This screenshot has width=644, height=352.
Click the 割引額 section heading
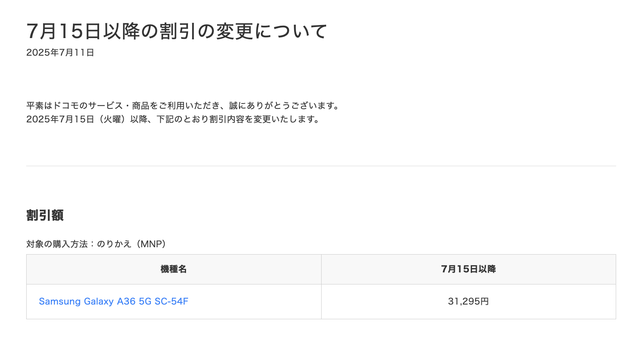[x=45, y=215]
